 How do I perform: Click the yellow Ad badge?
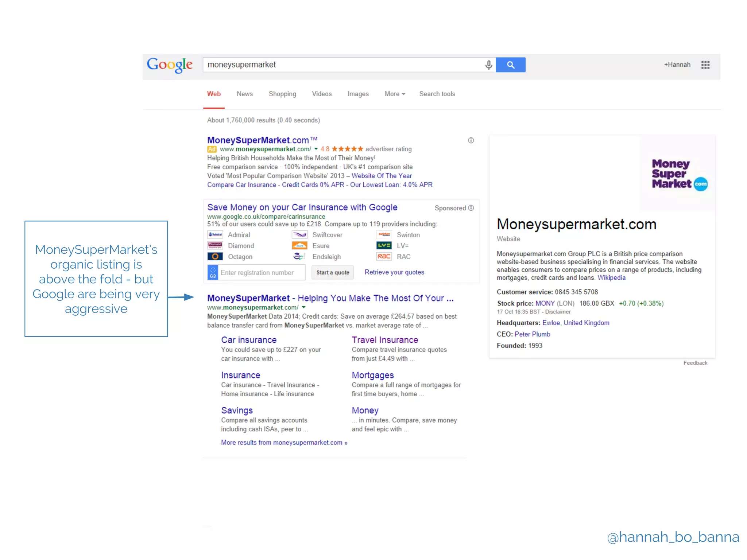[x=212, y=149]
